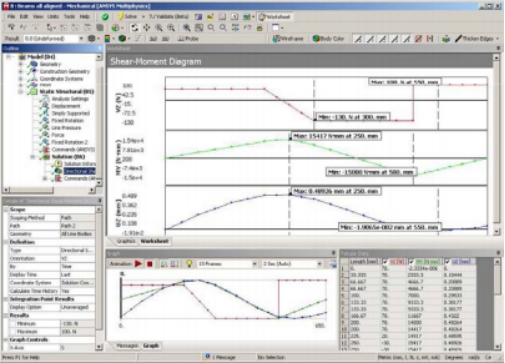505x363 pixels.
Task: Open the Edit menu
Action: [x=24, y=17]
